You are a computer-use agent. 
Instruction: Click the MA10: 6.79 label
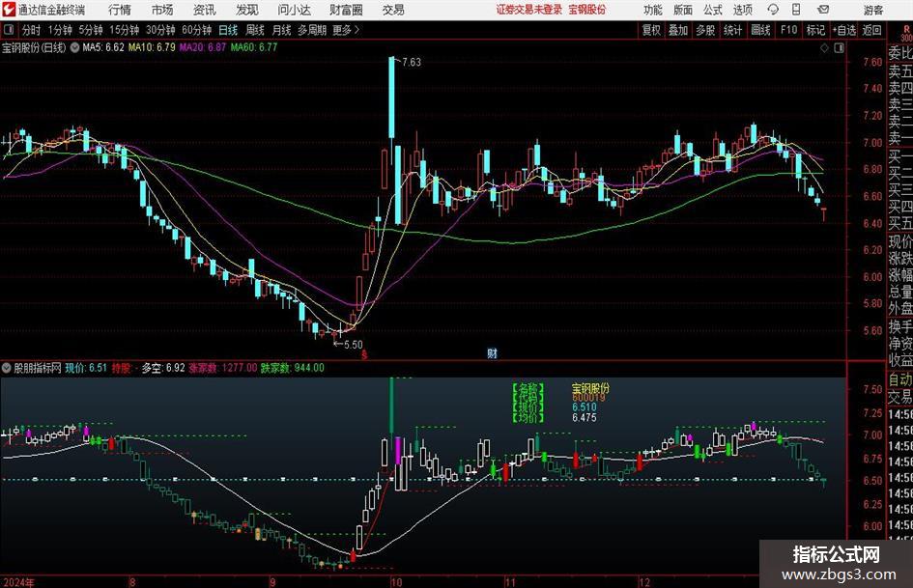(152, 47)
